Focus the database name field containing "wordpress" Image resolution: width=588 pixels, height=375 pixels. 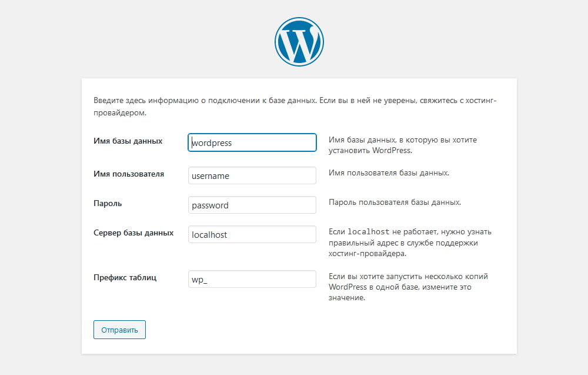(252, 143)
